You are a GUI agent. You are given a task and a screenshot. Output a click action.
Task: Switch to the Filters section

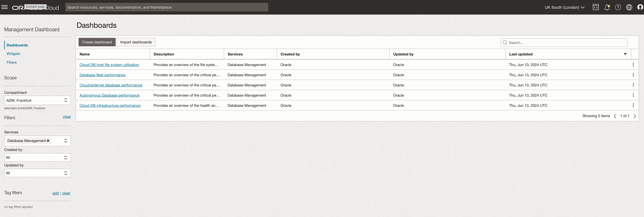point(11,62)
